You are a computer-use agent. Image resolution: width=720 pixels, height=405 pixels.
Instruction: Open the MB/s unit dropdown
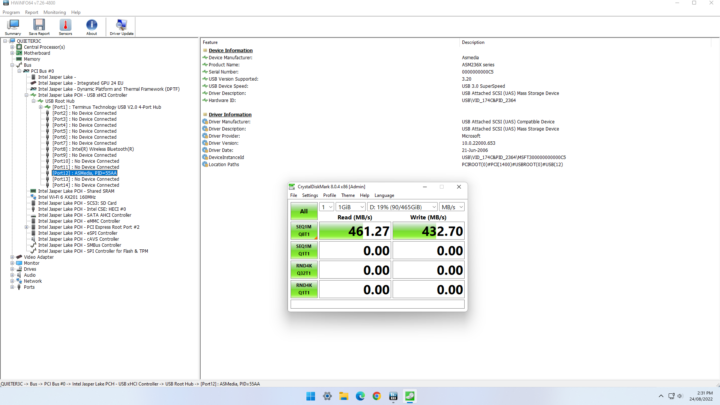pyautogui.click(x=452, y=207)
